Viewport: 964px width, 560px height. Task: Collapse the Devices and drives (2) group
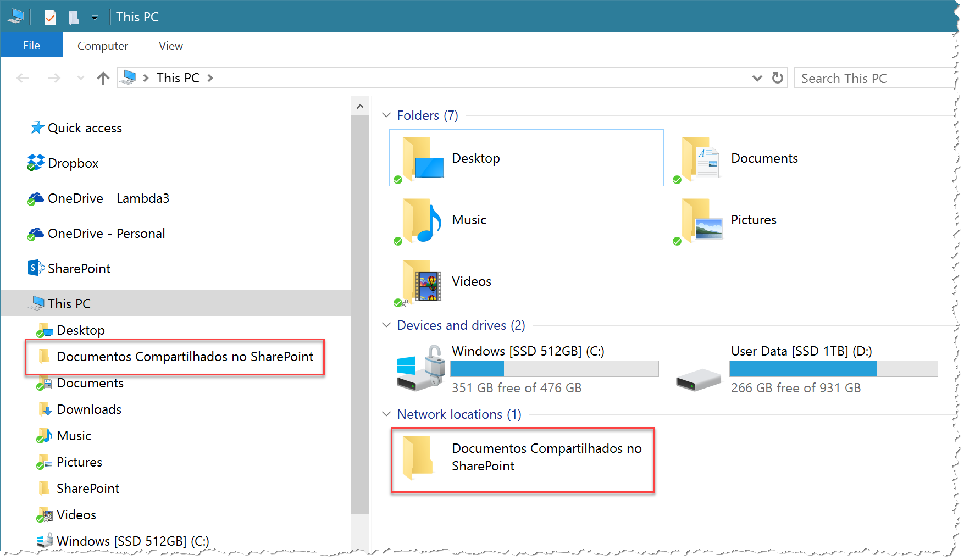(386, 325)
